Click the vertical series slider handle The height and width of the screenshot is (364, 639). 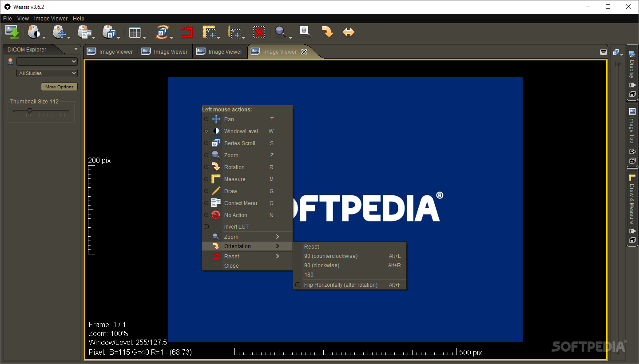(617, 64)
